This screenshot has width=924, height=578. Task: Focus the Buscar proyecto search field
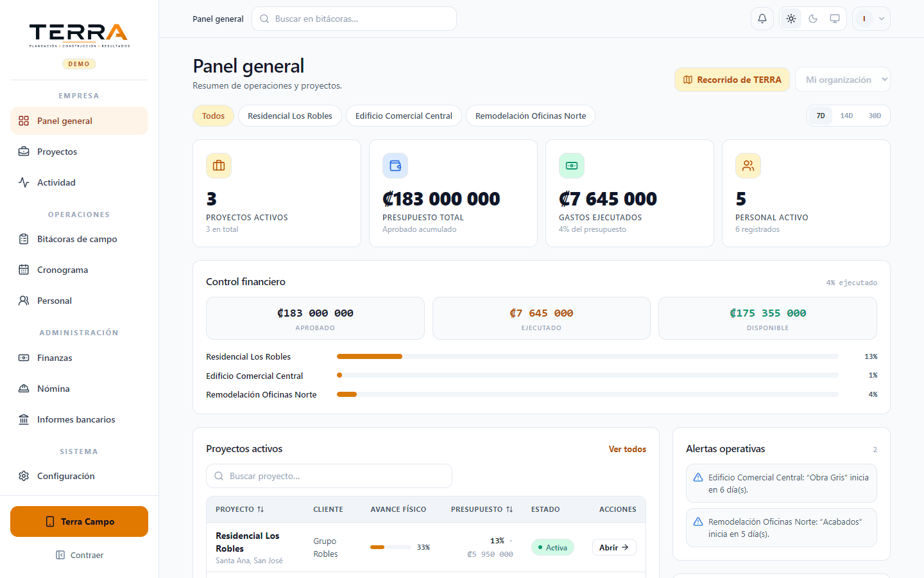point(329,476)
